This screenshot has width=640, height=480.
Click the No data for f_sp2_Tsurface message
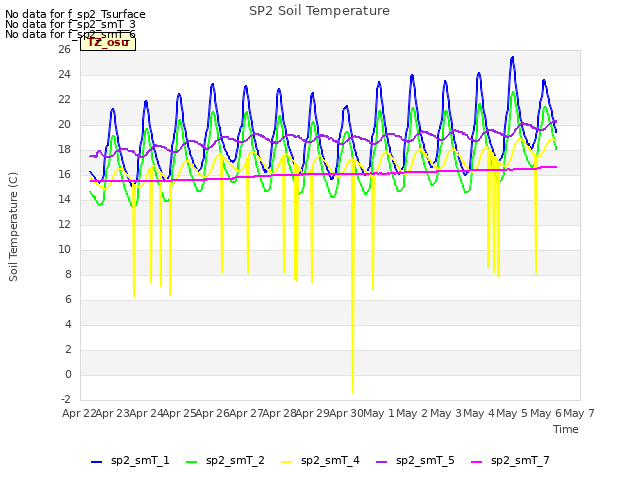[75, 14]
